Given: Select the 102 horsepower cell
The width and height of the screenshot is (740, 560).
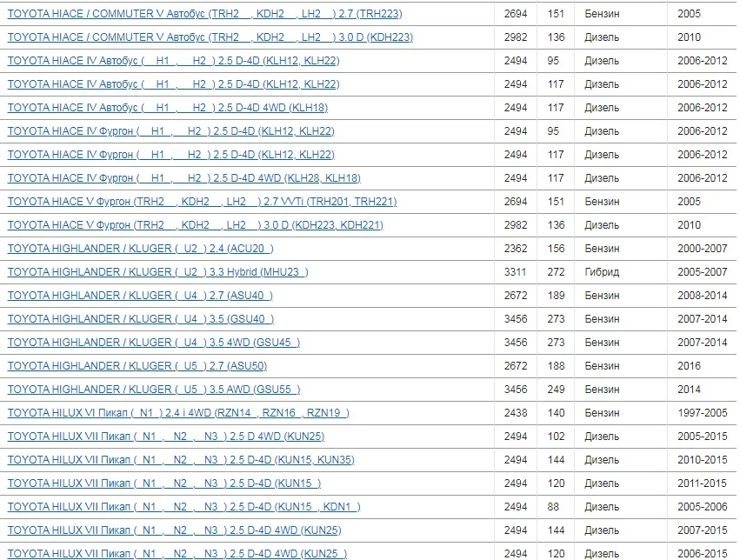Looking at the screenshot, I should [x=556, y=437].
